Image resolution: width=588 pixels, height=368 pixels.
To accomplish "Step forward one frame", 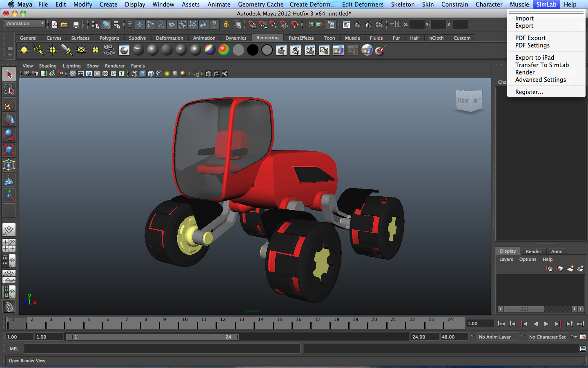I will tap(569, 324).
